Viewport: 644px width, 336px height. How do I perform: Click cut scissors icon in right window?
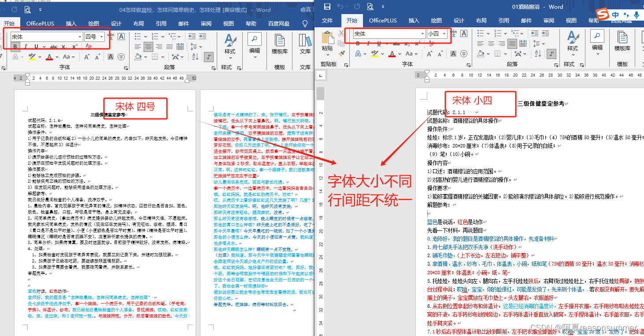(341, 33)
